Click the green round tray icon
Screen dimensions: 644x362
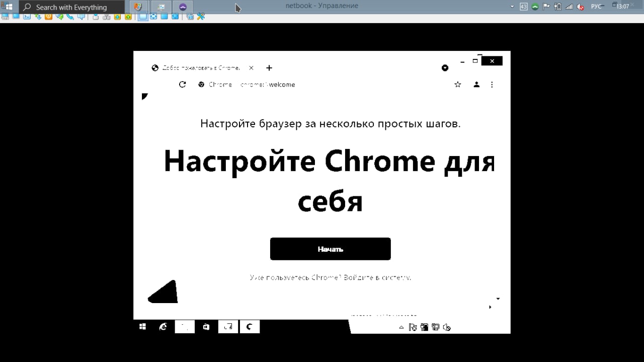click(x=535, y=7)
